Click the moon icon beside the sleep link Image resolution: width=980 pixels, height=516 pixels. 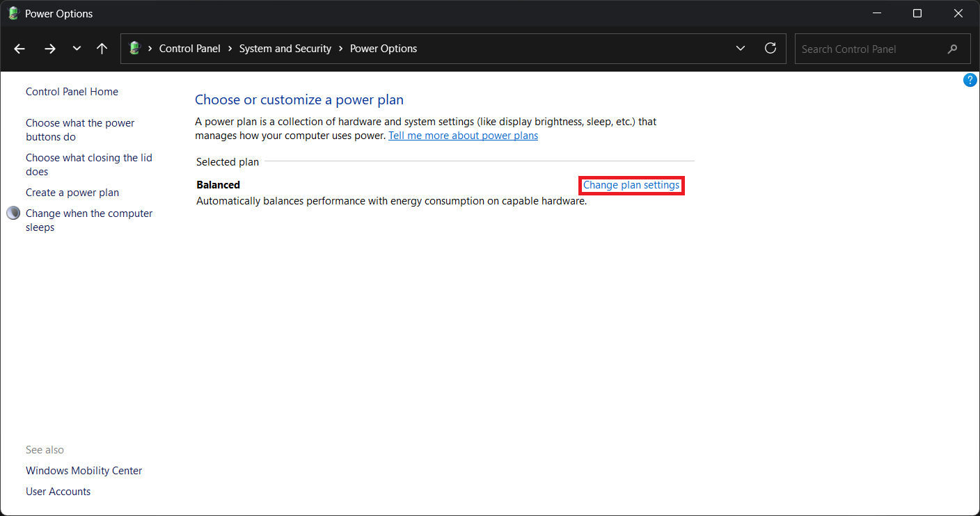(x=13, y=213)
